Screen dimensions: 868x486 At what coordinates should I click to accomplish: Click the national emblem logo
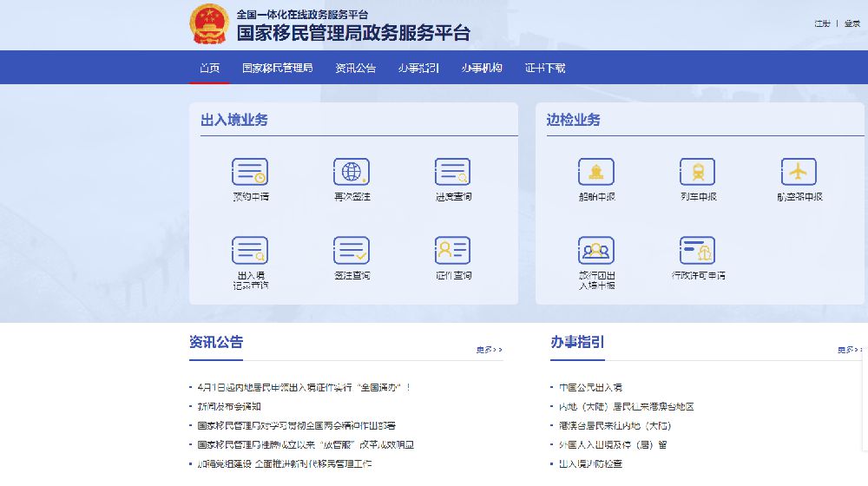(209, 24)
